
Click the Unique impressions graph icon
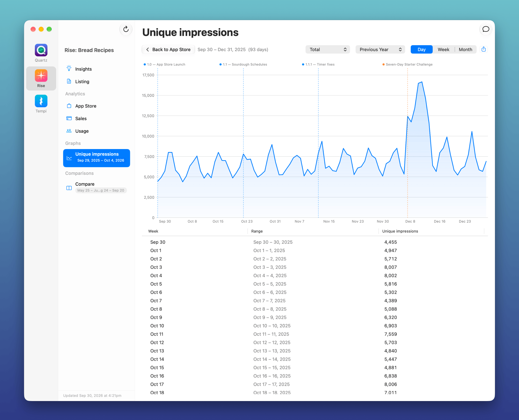tap(69, 158)
